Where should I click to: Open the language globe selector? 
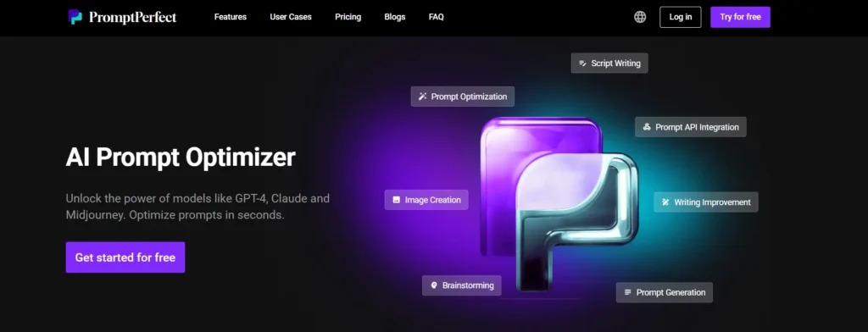pyautogui.click(x=640, y=17)
